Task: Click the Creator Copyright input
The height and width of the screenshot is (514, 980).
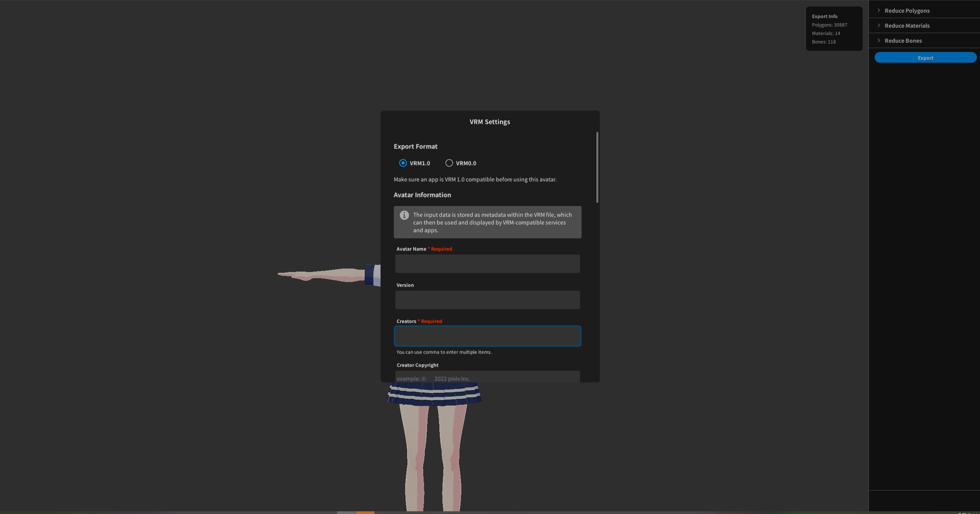Action: pos(487,377)
